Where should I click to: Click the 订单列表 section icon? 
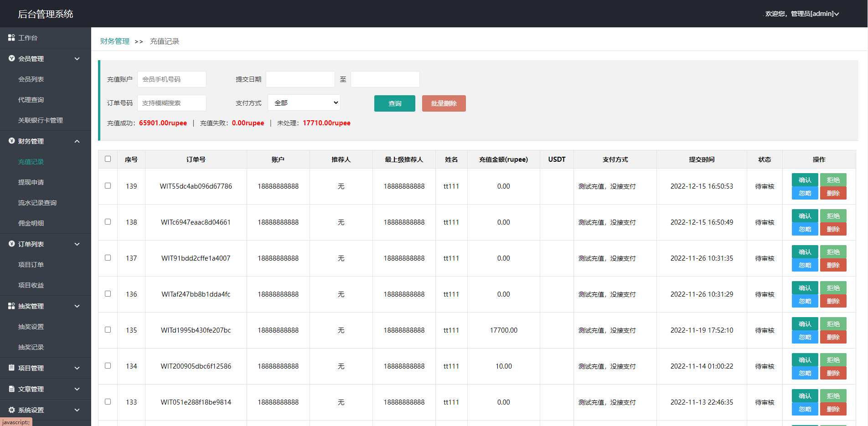[x=11, y=244]
